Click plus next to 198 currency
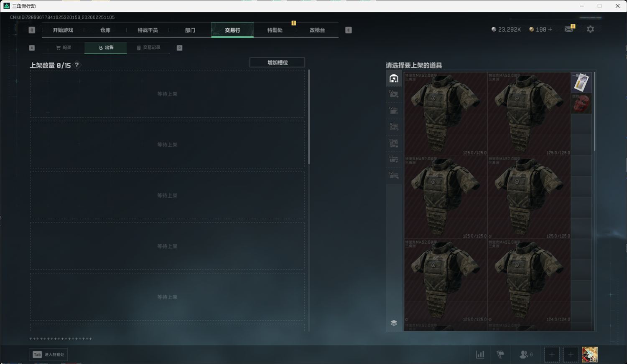Image resolution: width=627 pixels, height=364 pixels. pyautogui.click(x=550, y=29)
